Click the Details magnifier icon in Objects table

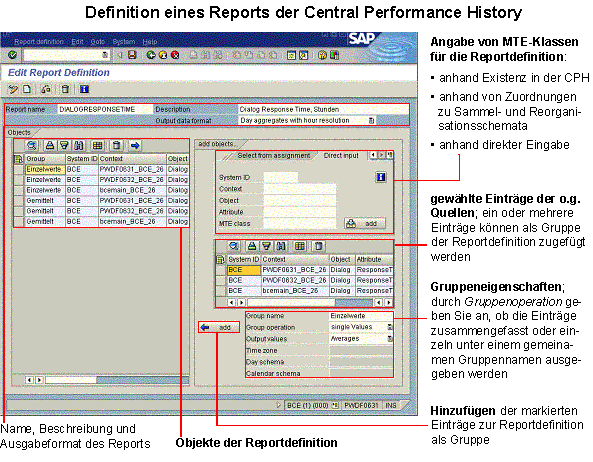[32, 146]
